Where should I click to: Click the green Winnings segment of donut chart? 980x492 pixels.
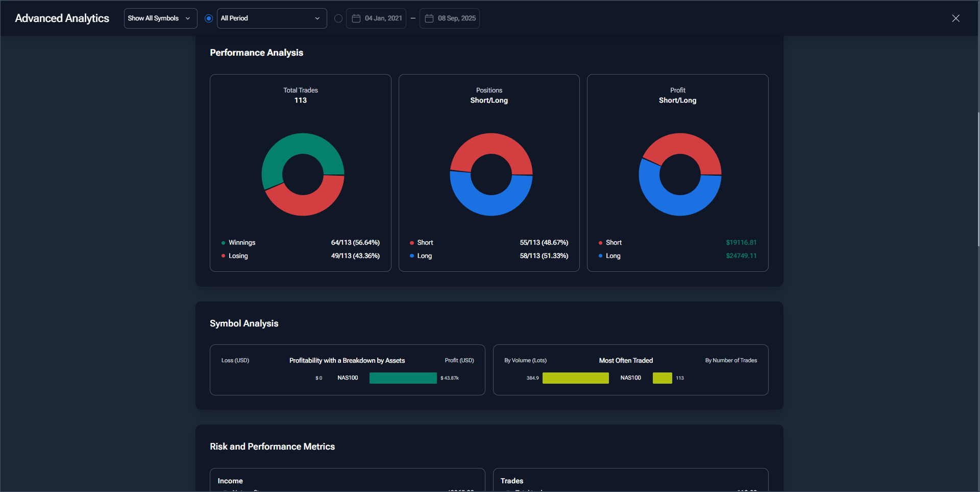296,144
